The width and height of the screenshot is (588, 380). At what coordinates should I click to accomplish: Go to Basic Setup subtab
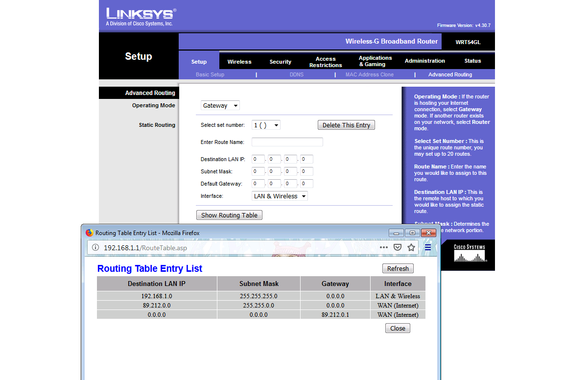(x=210, y=75)
